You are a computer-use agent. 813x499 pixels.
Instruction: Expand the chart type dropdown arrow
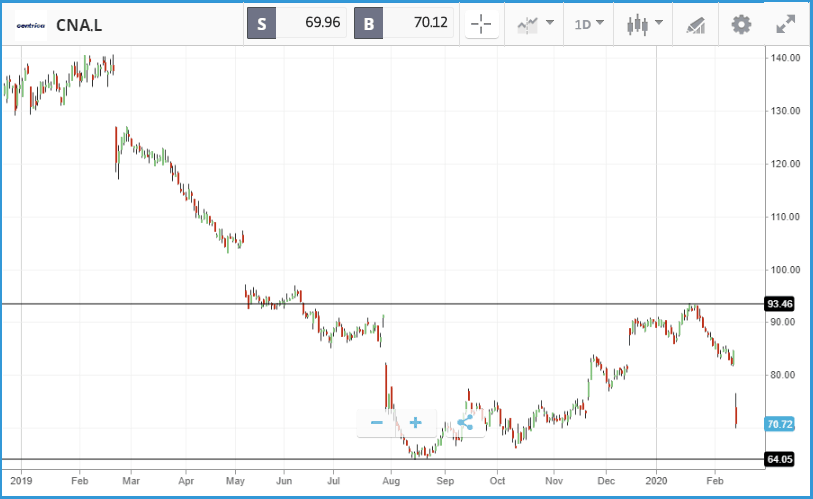pos(659,23)
